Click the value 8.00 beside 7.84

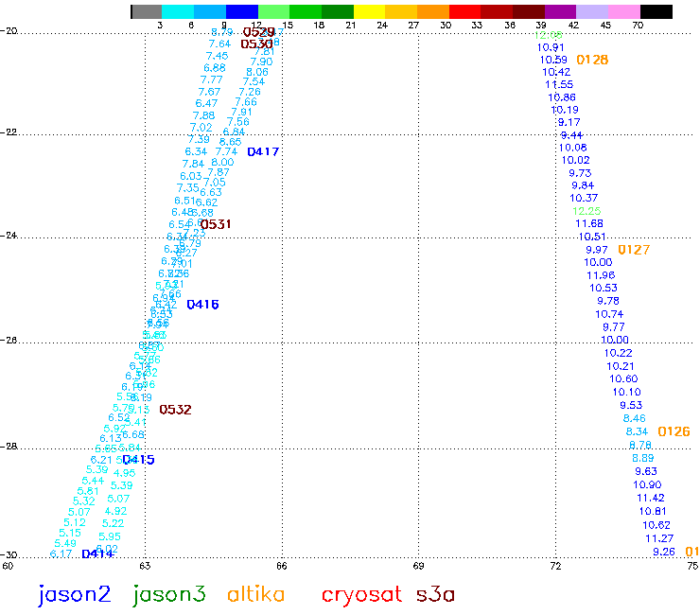pos(222,162)
